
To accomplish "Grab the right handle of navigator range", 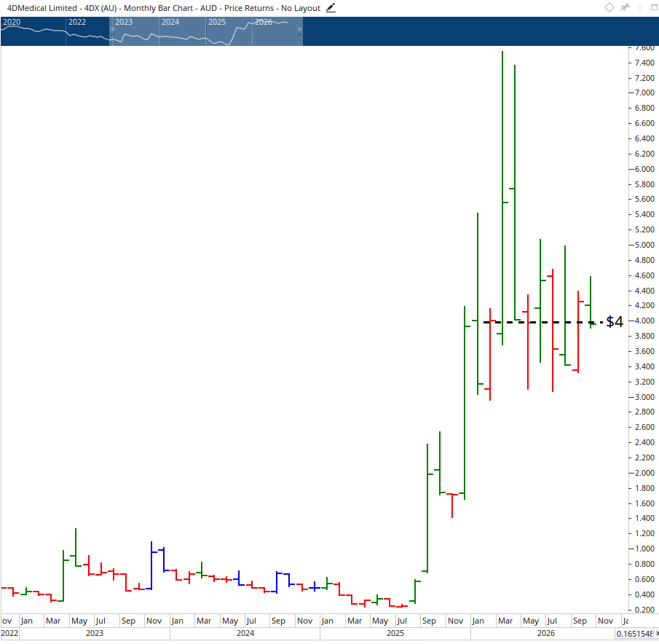I will [299, 31].
